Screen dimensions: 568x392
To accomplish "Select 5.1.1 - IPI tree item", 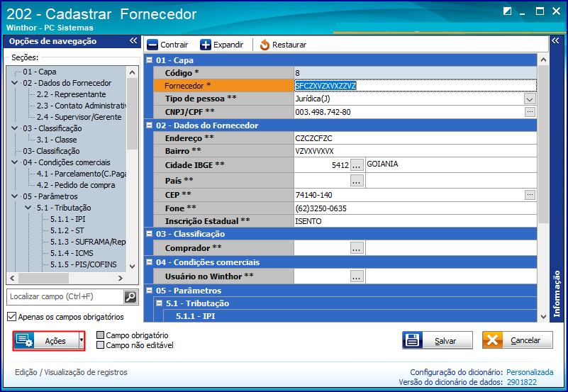I will pos(68,219).
